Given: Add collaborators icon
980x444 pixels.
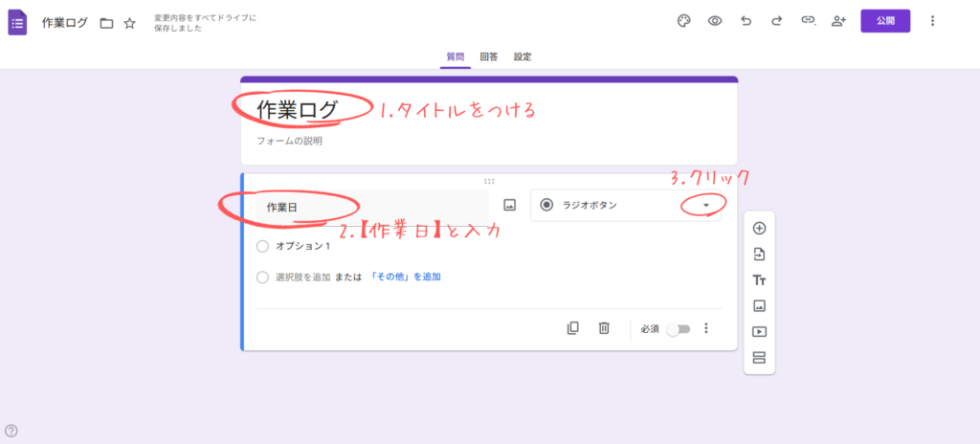Looking at the screenshot, I should 838,21.
